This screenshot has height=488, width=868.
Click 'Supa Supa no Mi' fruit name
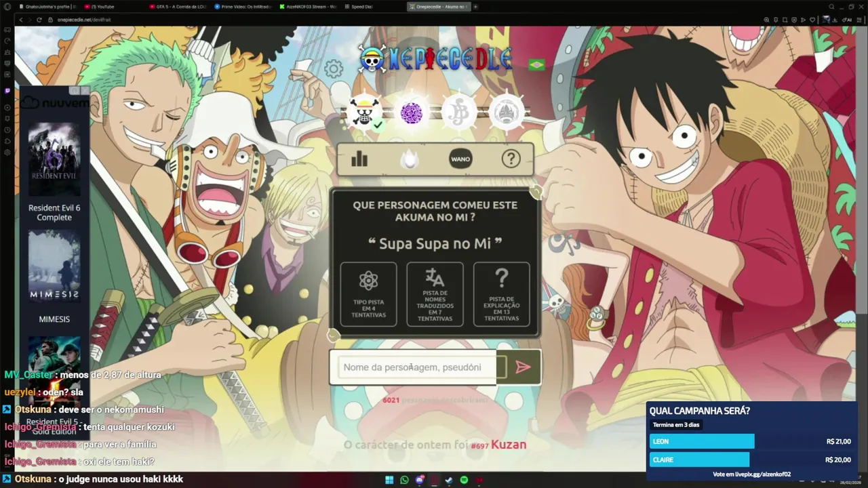(x=435, y=243)
